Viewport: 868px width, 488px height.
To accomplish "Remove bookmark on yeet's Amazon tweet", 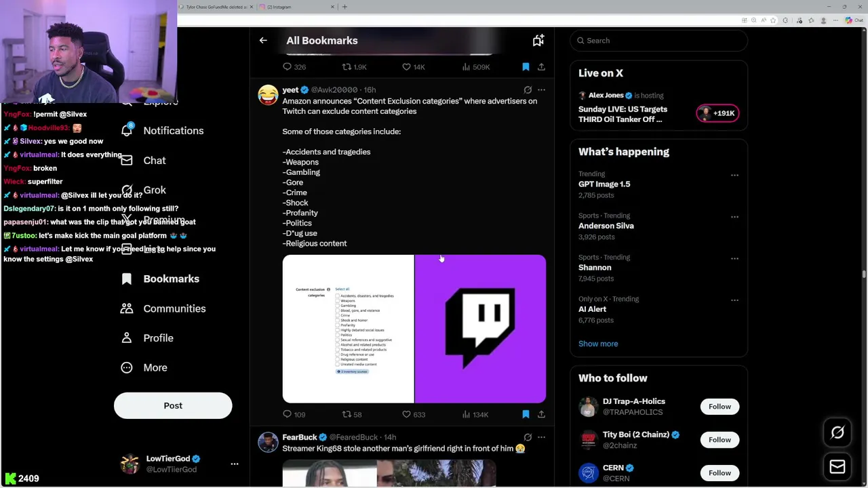I will tap(526, 414).
